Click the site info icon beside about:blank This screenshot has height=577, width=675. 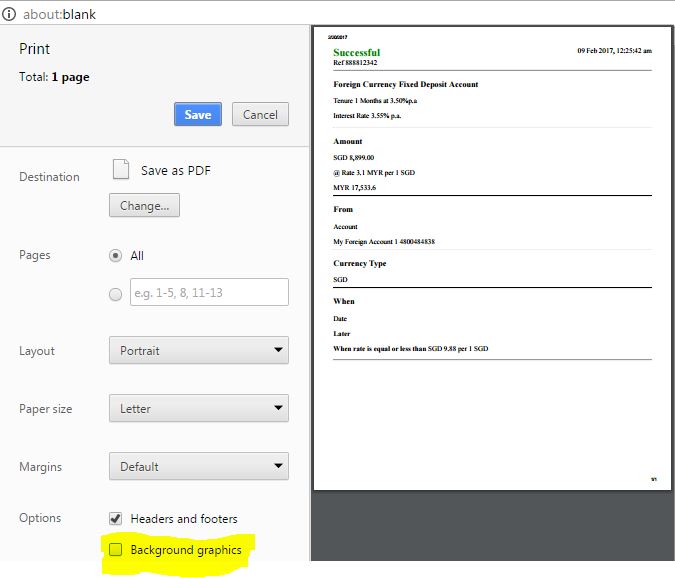9,14
